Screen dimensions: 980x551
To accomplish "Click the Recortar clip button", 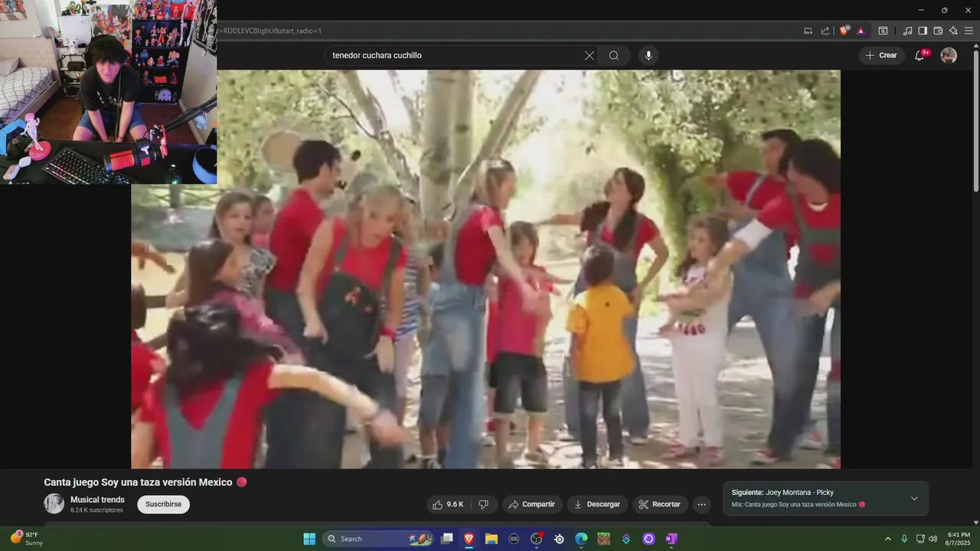I will [x=660, y=504].
